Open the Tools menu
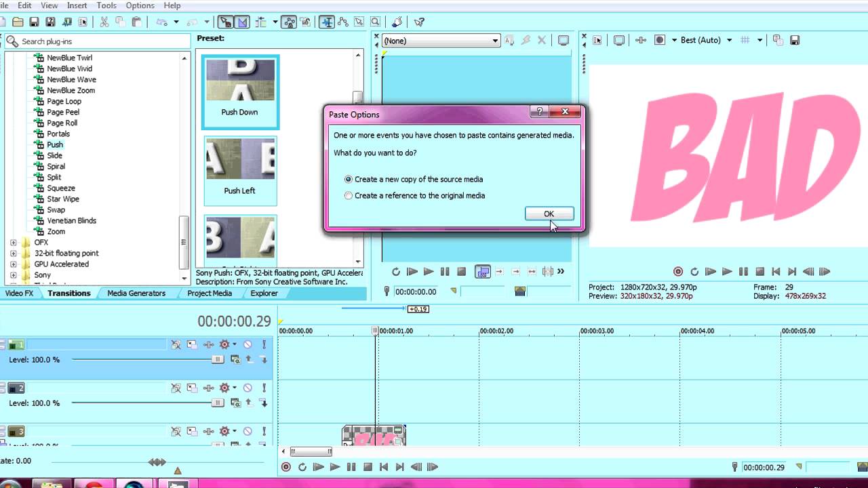The height and width of the screenshot is (488, 868). pos(106,5)
